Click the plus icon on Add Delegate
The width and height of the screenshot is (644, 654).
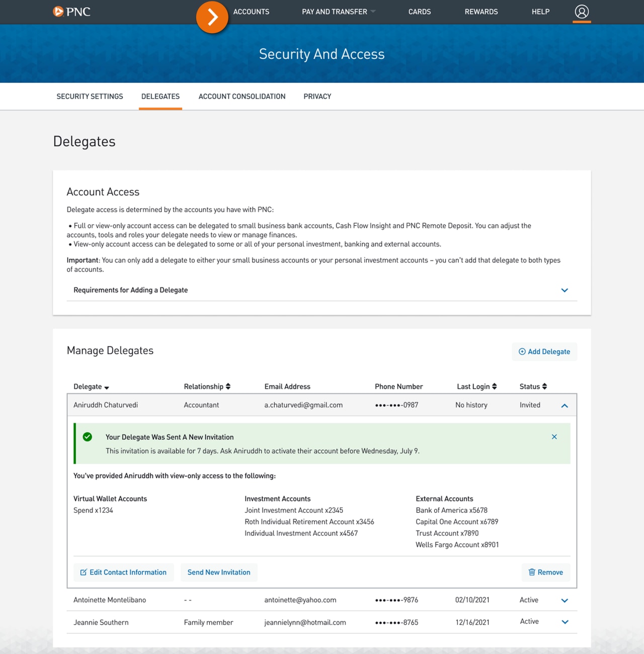522,352
